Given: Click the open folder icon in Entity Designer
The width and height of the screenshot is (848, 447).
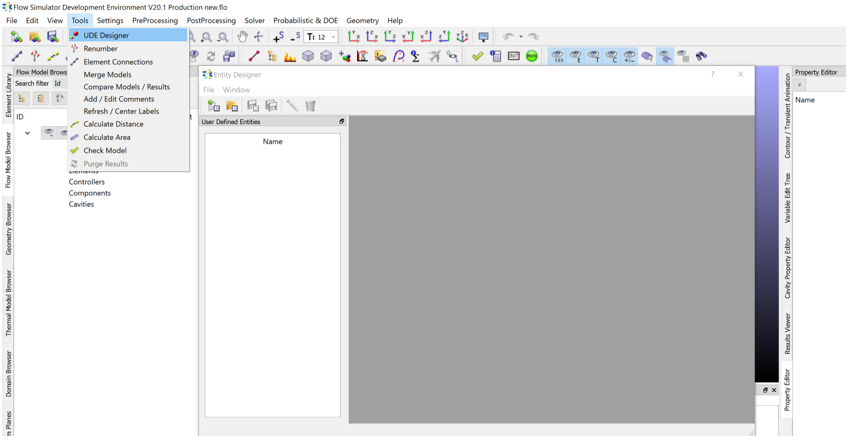Looking at the screenshot, I should [232, 106].
